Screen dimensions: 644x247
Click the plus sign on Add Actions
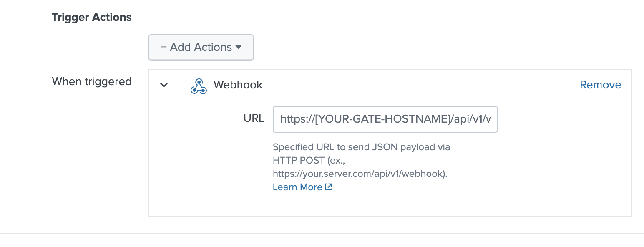pos(164,47)
